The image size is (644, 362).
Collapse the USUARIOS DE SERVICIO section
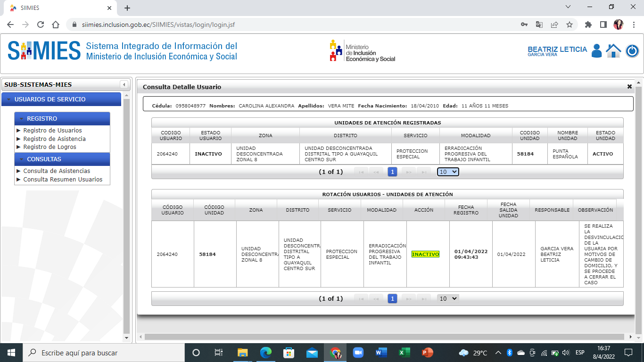click(9, 99)
